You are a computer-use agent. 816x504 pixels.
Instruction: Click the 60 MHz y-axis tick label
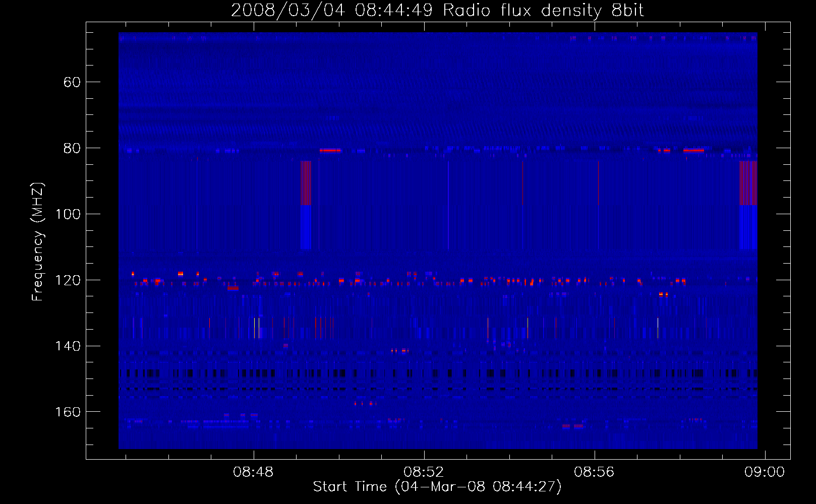pyautogui.click(x=72, y=82)
